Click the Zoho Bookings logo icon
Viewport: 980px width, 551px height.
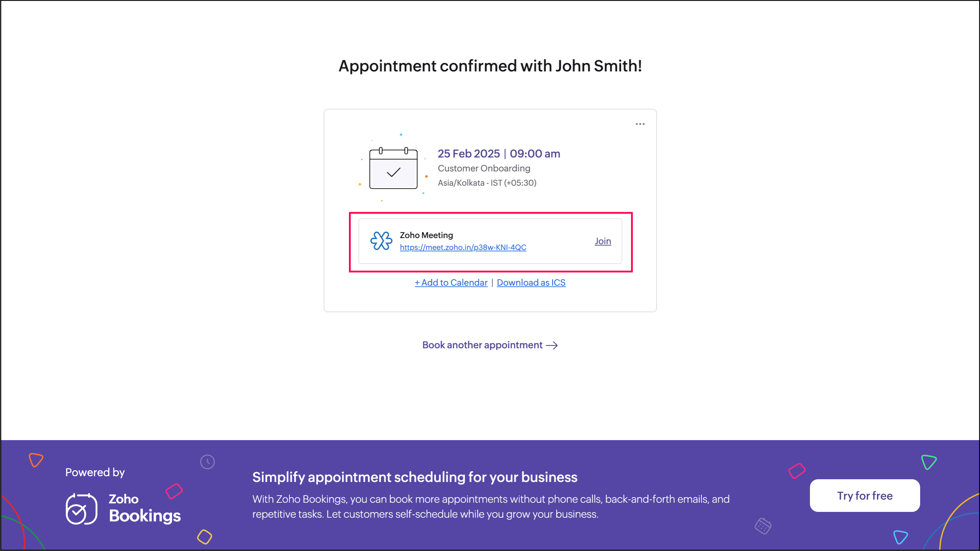click(x=81, y=509)
